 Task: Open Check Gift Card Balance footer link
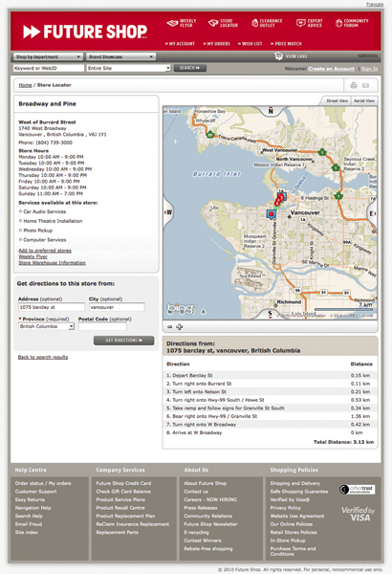123,492
